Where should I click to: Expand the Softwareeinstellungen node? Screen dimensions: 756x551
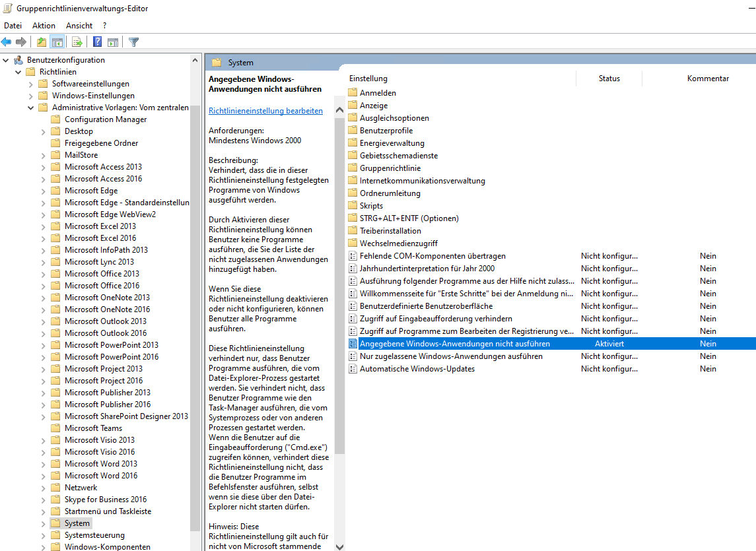click(x=31, y=84)
